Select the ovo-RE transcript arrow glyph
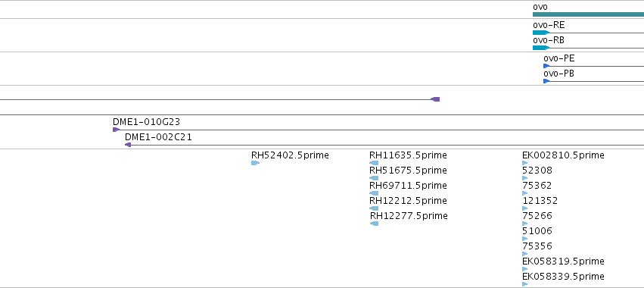644x288 pixels. pos(541,33)
